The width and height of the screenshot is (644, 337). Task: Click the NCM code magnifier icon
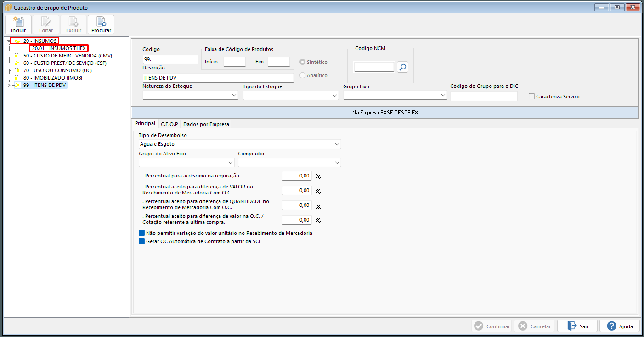402,67
